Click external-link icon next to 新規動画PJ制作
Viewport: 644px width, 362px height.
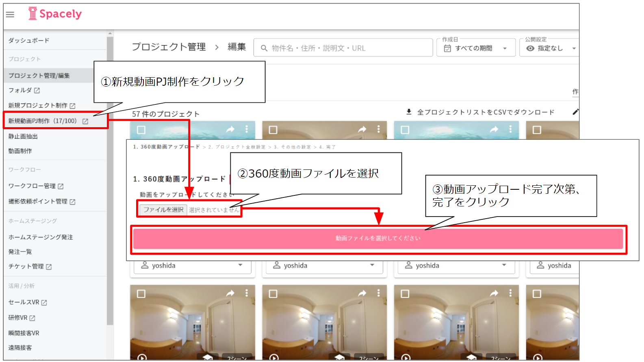[85, 121]
